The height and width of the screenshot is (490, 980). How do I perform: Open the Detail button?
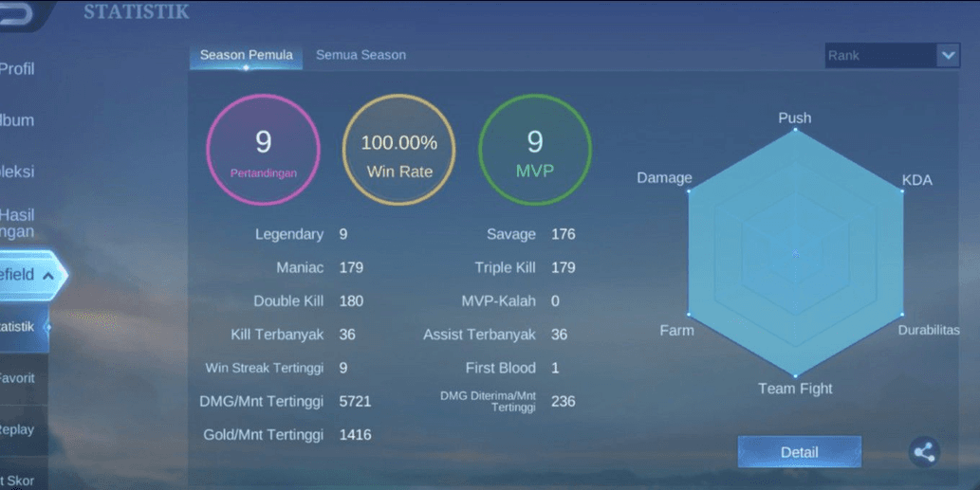pyautogui.click(x=800, y=452)
